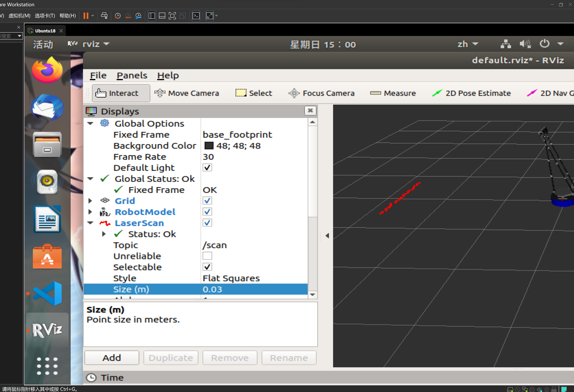Collapse the Global Status section
Image resolution: width=574 pixels, height=392 pixels.
tap(90, 179)
